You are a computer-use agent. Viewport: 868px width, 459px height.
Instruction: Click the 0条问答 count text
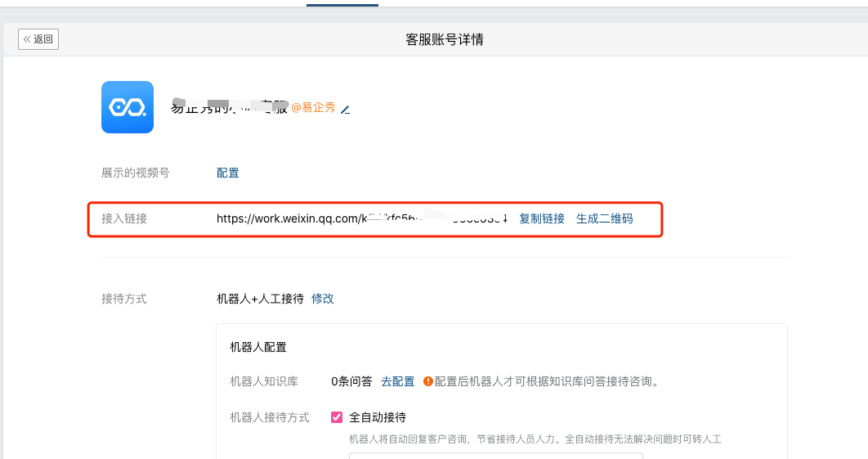351,381
